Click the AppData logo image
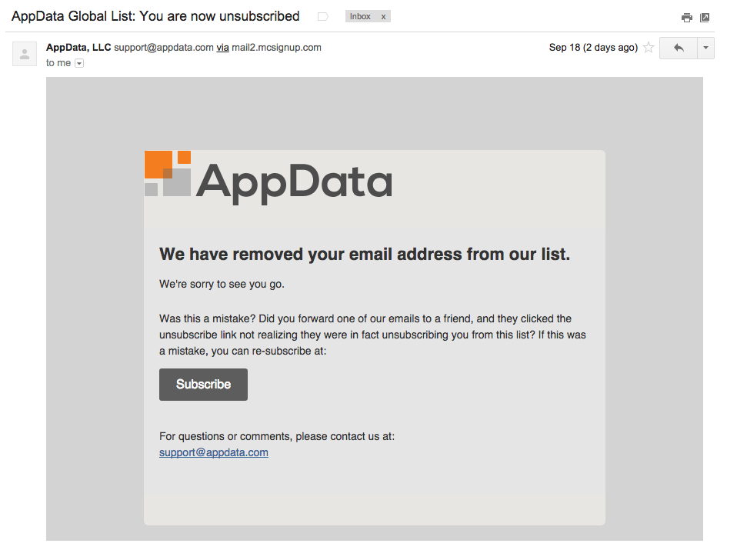 coord(293,182)
